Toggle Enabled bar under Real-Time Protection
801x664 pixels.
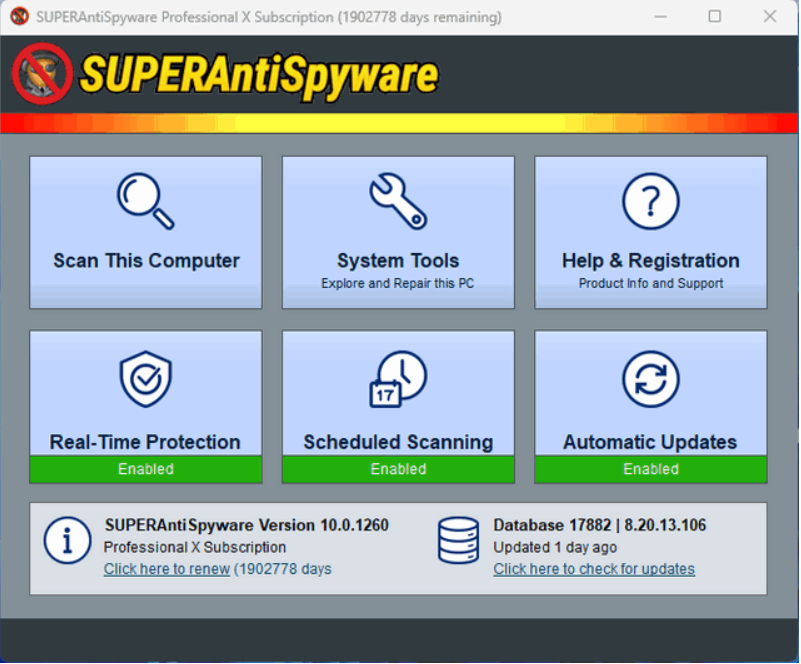point(146,469)
